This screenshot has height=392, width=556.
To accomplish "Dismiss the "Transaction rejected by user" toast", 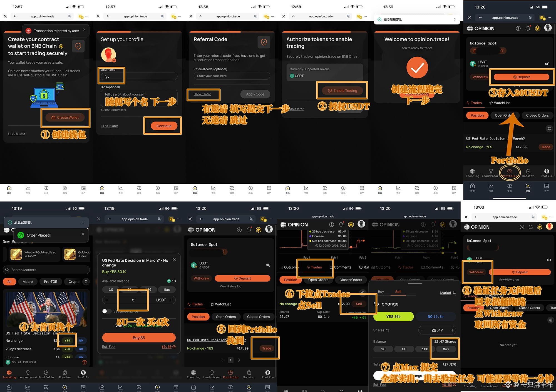I will pyautogui.click(x=84, y=29).
